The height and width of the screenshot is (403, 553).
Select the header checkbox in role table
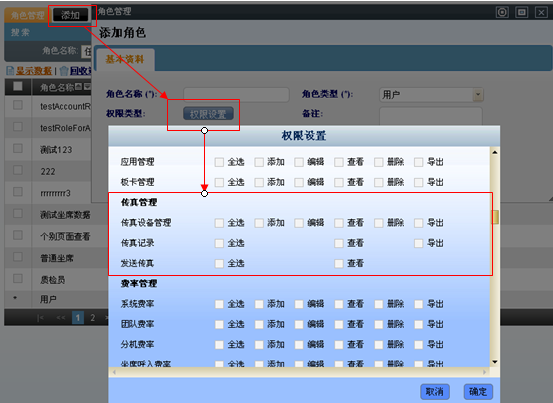(18, 86)
